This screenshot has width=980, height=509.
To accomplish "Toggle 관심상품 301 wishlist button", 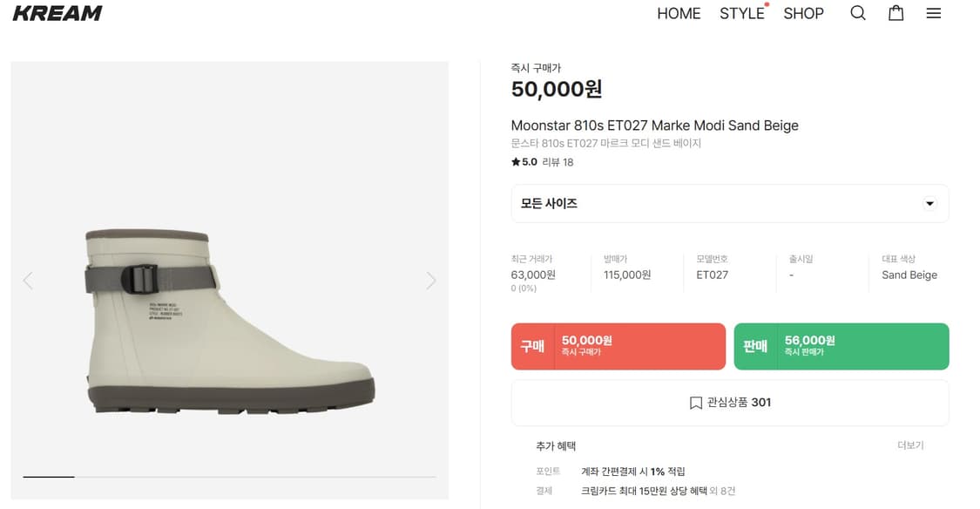I will 729,403.
